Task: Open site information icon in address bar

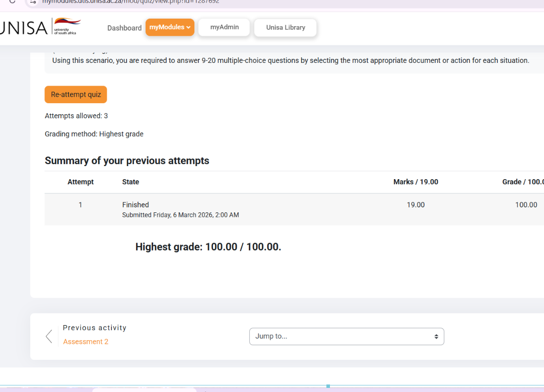Action: point(33,2)
